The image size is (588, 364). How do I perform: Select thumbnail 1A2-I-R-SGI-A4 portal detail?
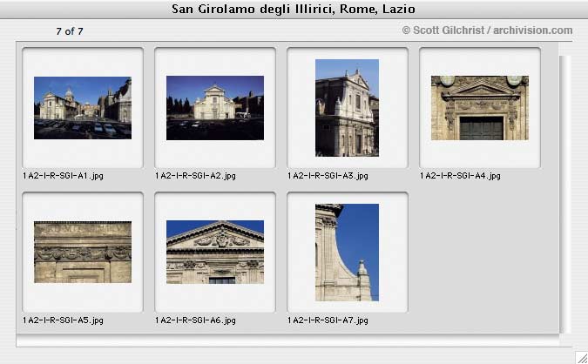[480, 108]
